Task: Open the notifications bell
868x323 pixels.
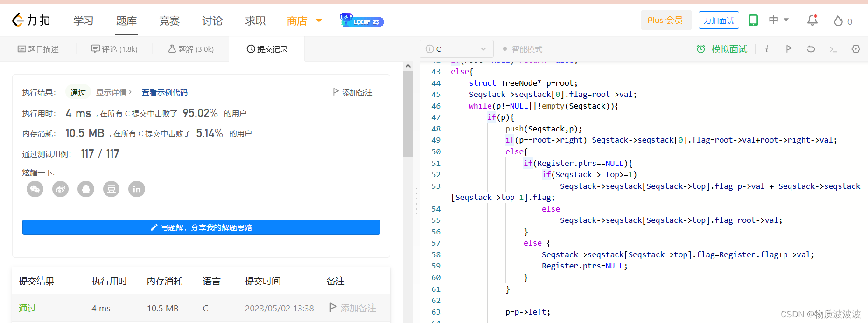Action: click(x=812, y=21)
